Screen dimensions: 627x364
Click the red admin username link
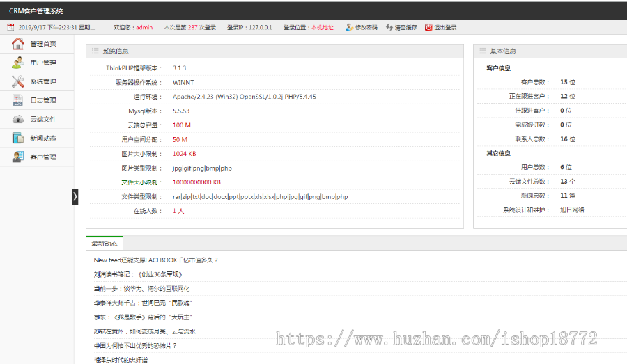click(x=144, y=28)
